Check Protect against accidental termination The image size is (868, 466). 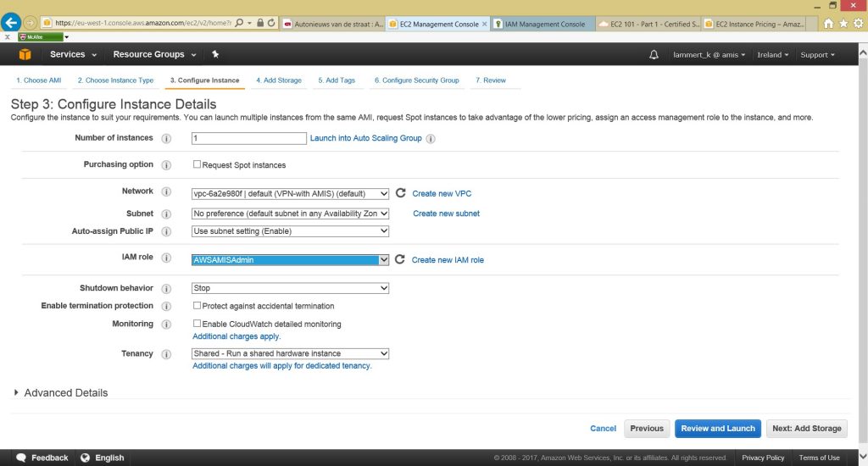(197, 306)
